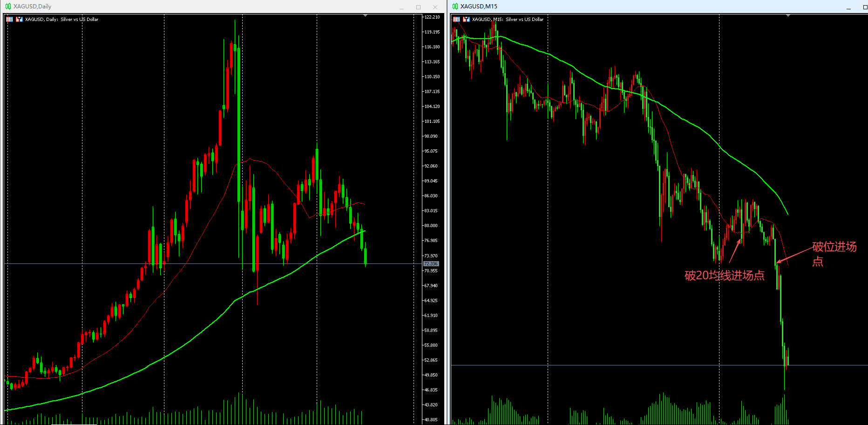Open Depth of Market icon on Daily chart
This screenshot has height=425, width=868.
19,20
